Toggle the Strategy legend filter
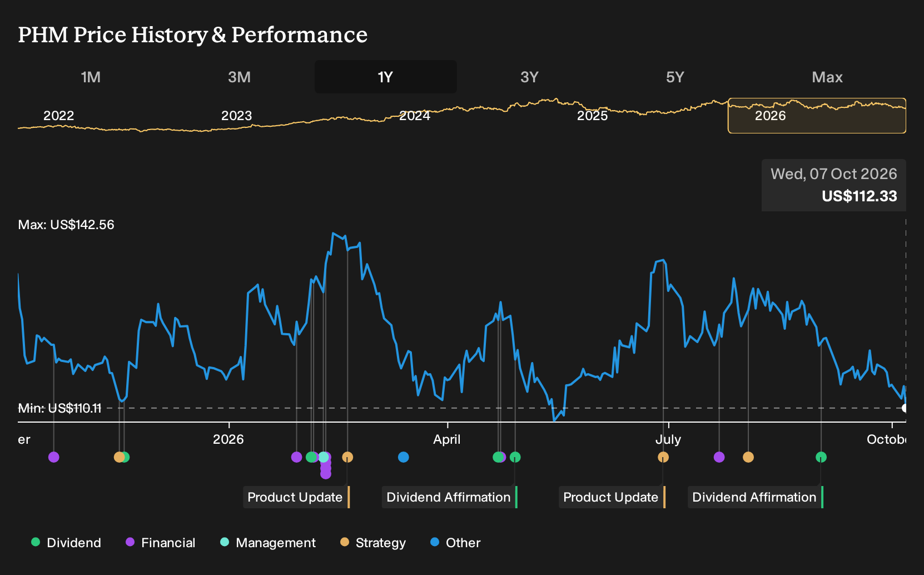This screenshot has height=575, width=924. pos(373,543)
